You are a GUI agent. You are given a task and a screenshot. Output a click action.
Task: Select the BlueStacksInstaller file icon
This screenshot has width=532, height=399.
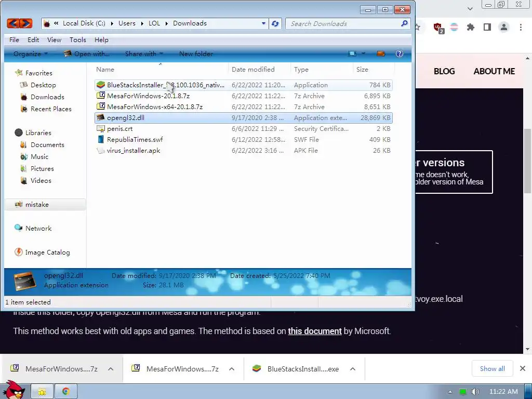[101, 85]
